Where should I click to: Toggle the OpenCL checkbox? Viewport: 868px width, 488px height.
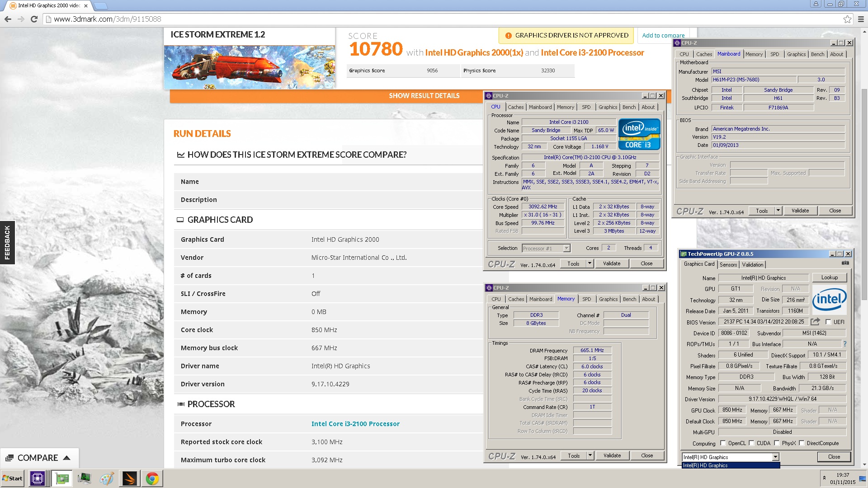point(722,443)
